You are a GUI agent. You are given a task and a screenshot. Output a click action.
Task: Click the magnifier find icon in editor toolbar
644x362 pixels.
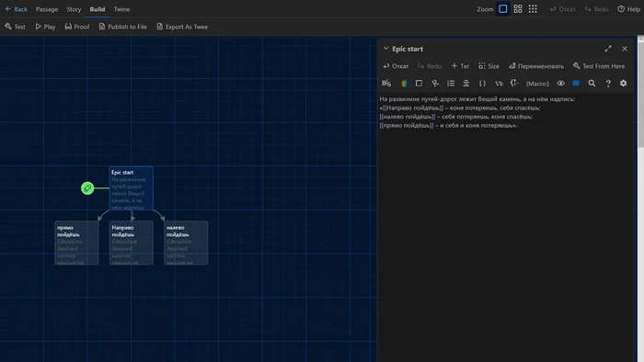point(592,84)
